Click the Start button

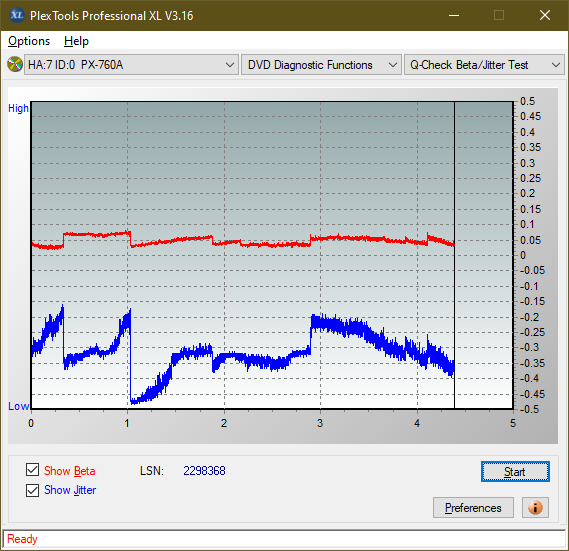coord(515,472)
